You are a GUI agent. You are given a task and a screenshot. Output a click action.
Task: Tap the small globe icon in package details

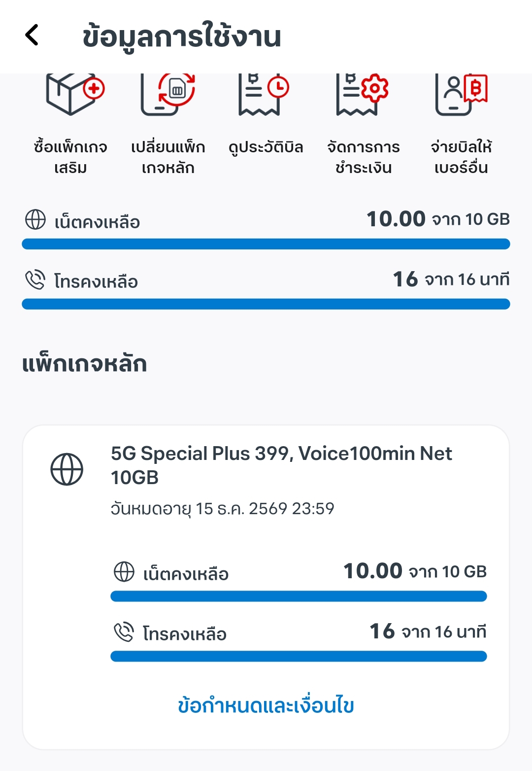(124, 572)
